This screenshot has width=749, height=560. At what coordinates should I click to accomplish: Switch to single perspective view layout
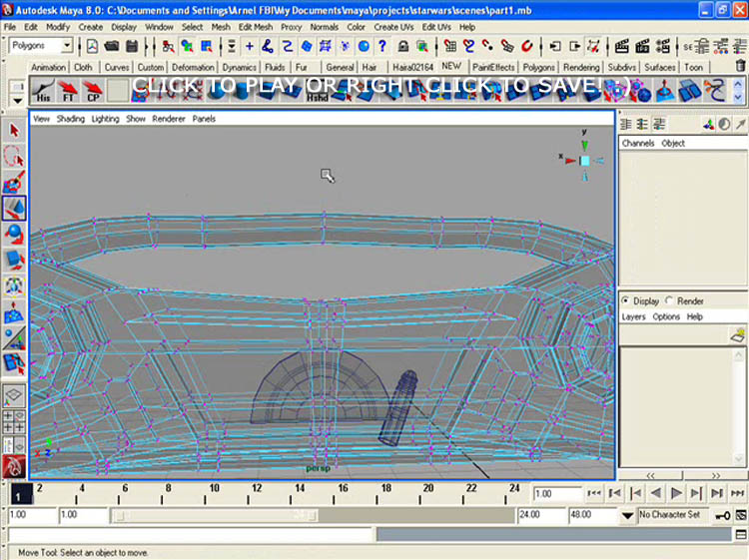(x=15, y=396)
